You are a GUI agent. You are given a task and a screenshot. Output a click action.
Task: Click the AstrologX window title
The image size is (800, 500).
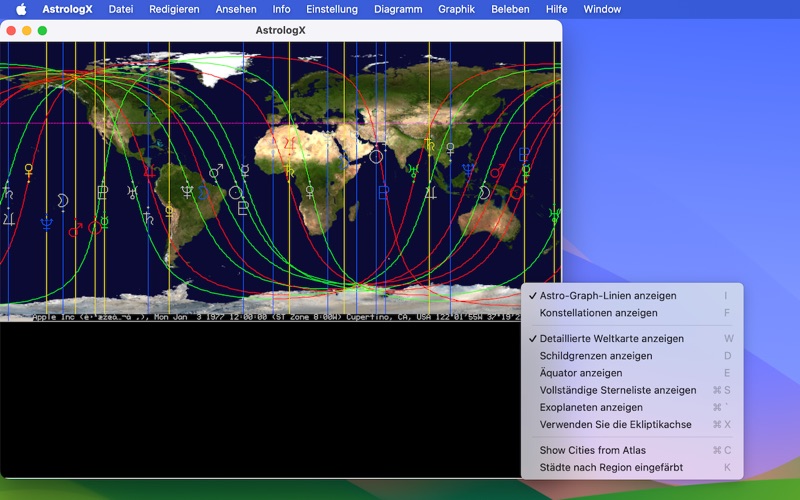(281, 31)
